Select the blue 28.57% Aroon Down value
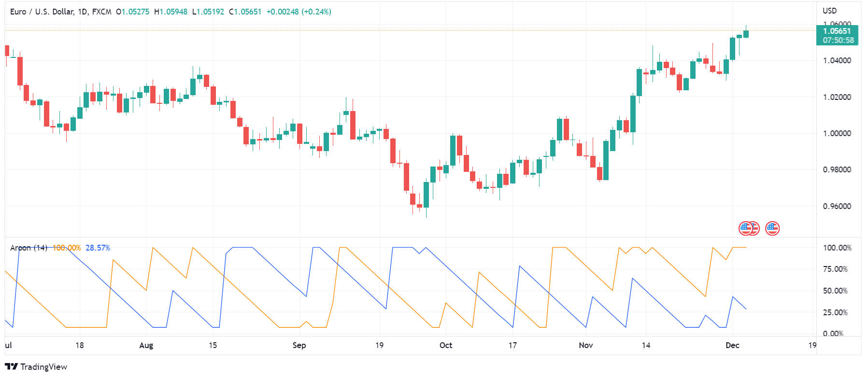The height and width of the screenshot is (378, 868). [x=98, y=248]
